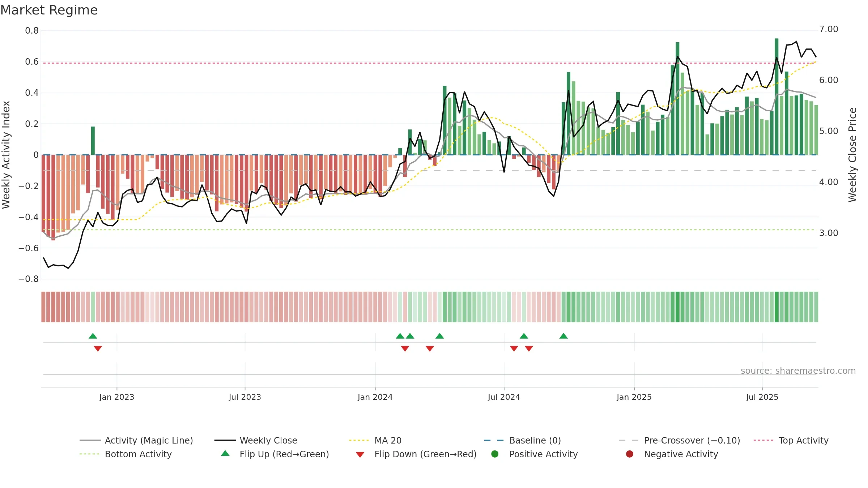Click the red Flip Down legend triangle
Viewport: 868px width, 488px height.
click(360, 455)
